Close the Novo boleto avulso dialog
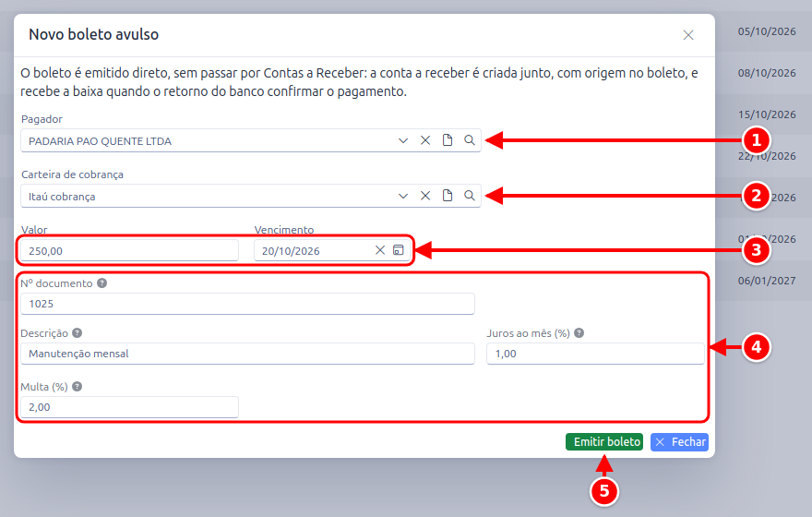The width and height of the screenshot is (812, 517). pos(688,35)
